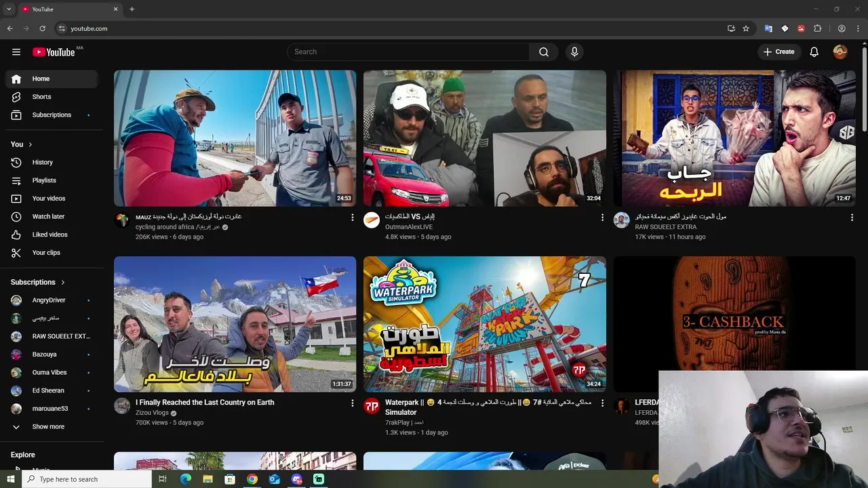Bookmark this page with star icon
The height and width of the screenshot is (488, 868).
pos(746,28)
